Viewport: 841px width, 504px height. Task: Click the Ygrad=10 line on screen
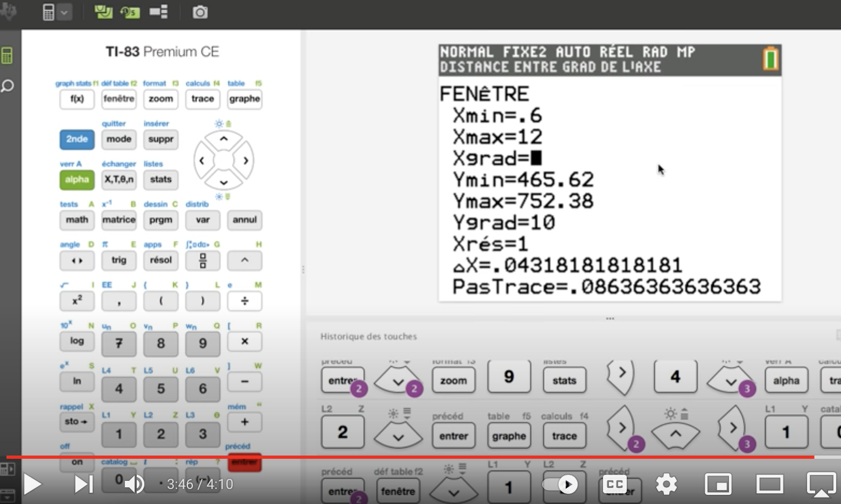pos(504,222)
